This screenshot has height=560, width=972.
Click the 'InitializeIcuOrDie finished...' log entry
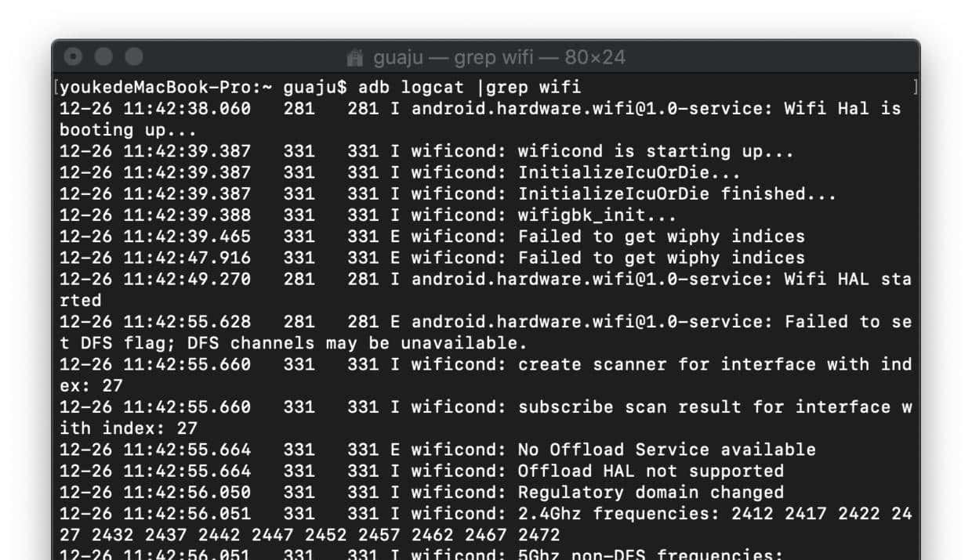pyautogui.click(x=676, y=193)
